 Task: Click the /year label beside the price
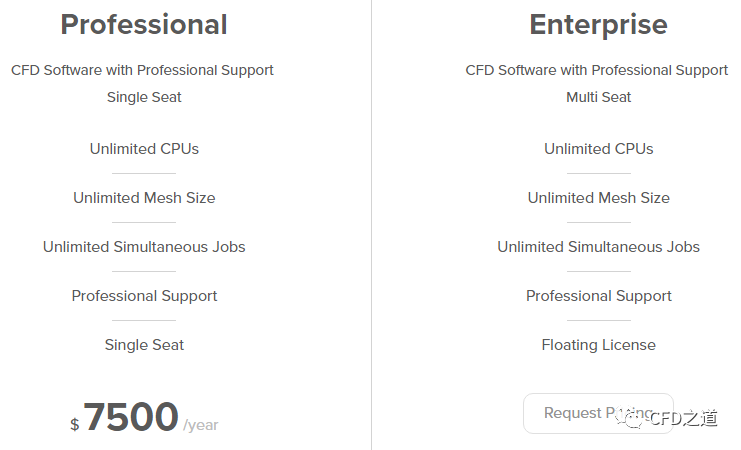(x=201, y=425)
